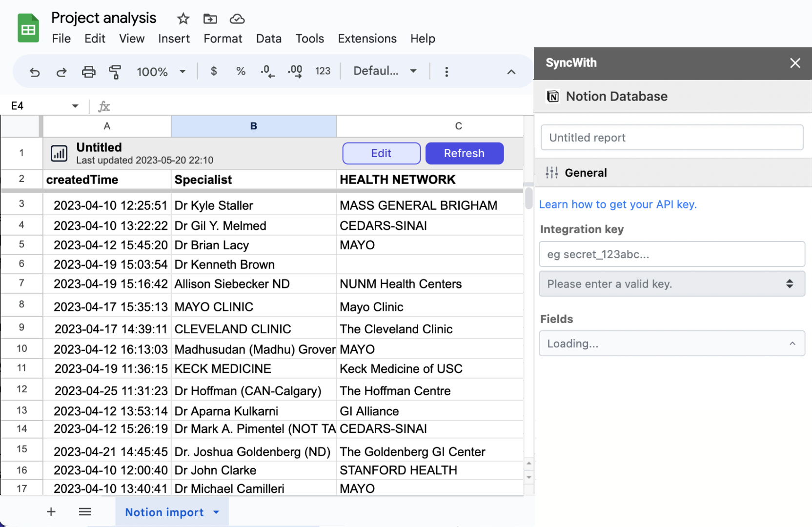Click the chart icon next to Untitled
This screenshot has height=527, width=812.
59,153
